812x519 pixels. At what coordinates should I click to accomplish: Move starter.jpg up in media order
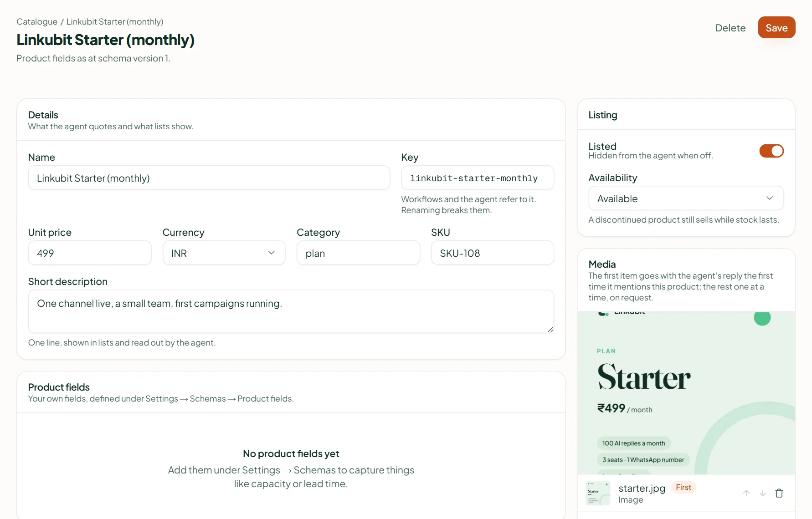[x=746, y=493]
